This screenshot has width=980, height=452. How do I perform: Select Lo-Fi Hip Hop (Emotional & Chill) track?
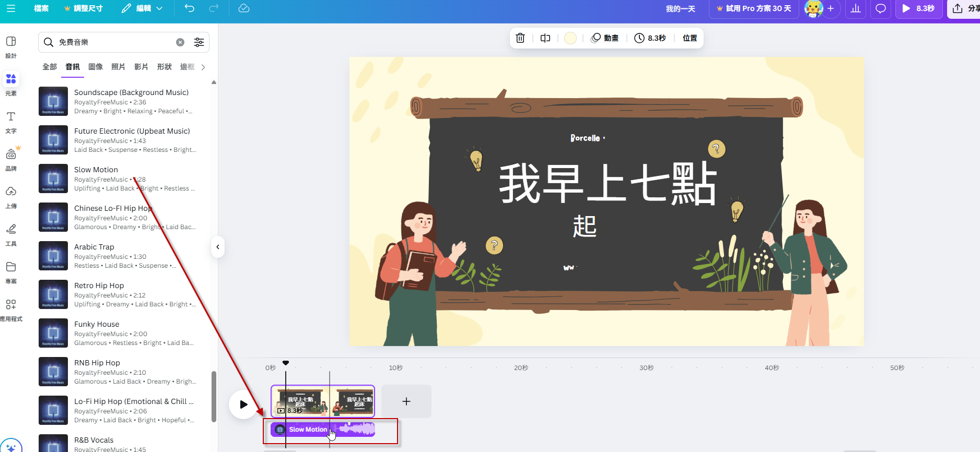(118, 410)
